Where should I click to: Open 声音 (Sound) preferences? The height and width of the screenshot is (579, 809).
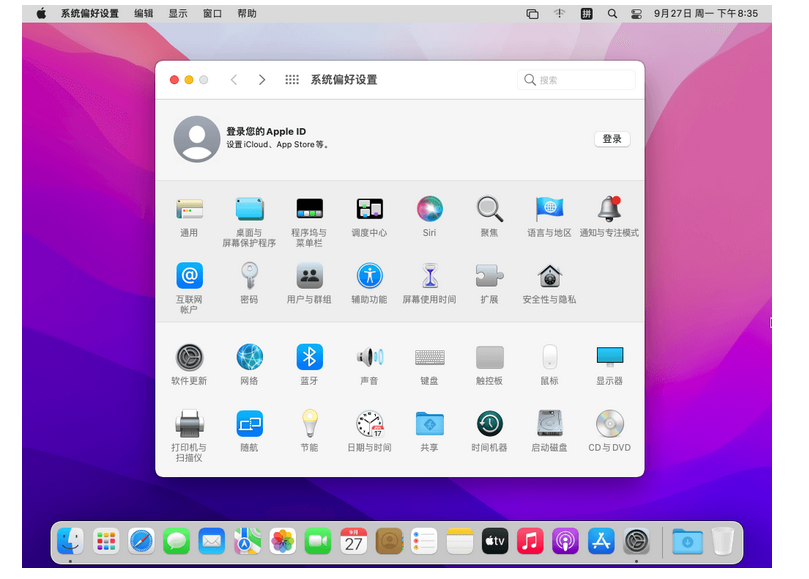369,357
